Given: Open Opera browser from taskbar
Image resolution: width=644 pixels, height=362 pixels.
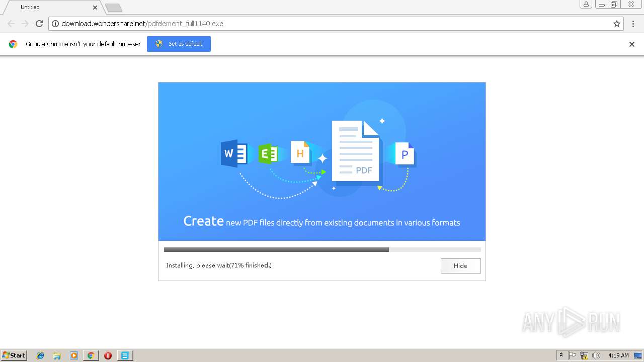Looking at the screenshot, I should pyautogui.click(x=108, y=355).
